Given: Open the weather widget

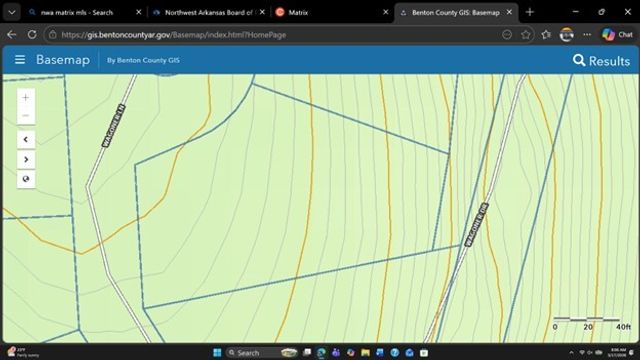Looking at the screenshot, I should click(23, 353).
